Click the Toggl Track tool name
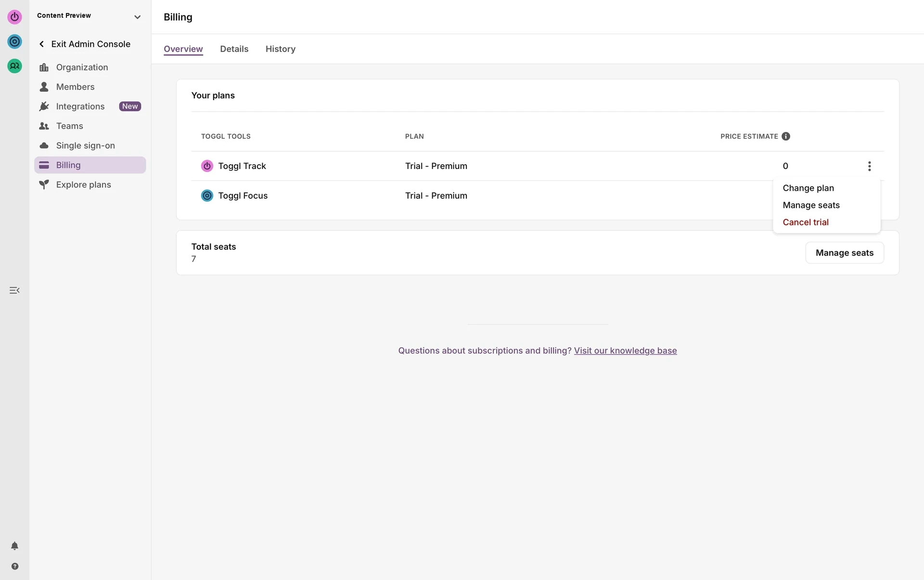The width and height of the screenshot is (924, 580). pos(242,166)
